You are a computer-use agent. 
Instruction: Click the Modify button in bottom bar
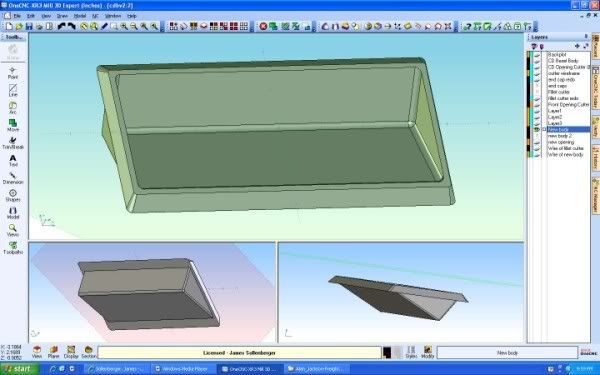427,352
